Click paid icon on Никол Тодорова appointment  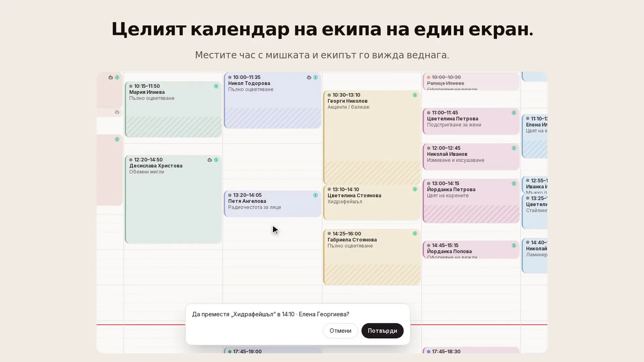(315, 77)
